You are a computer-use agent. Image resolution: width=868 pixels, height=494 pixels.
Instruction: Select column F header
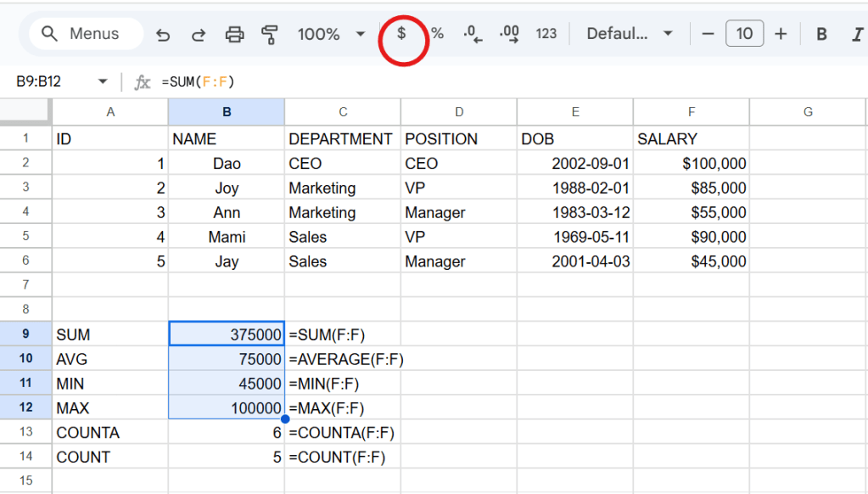coord(692,112)
